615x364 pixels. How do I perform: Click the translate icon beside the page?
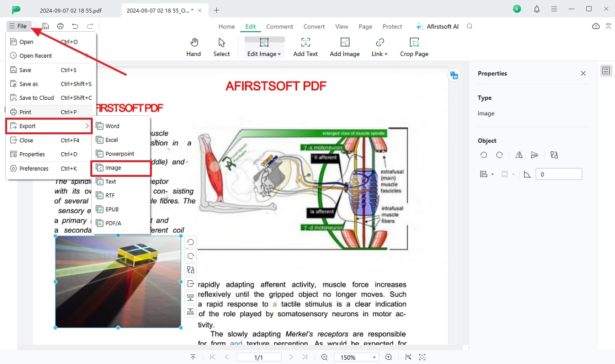tap(454, 75)
